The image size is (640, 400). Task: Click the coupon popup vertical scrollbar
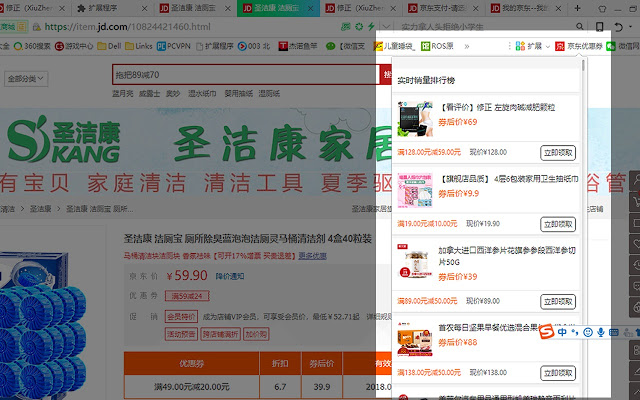pos(583,65)
